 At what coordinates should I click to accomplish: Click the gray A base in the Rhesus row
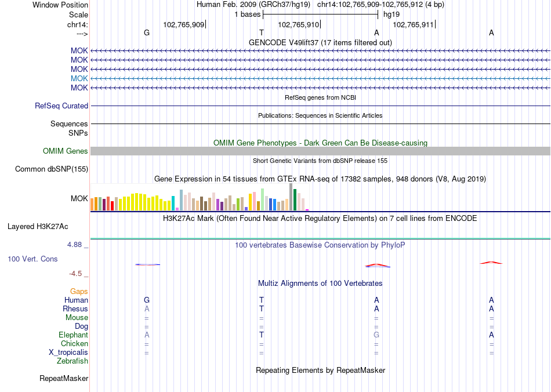tap(147, 308)
